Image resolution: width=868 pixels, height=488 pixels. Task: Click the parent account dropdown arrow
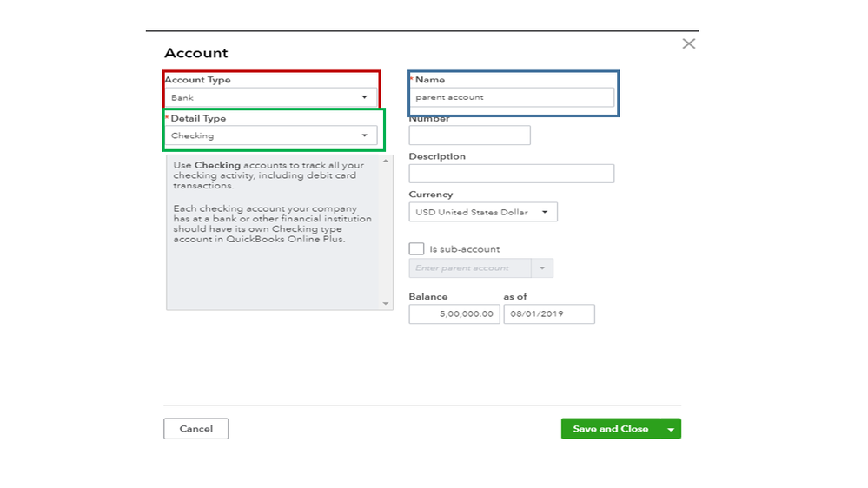pyautogui.click(x=542, y=268)
